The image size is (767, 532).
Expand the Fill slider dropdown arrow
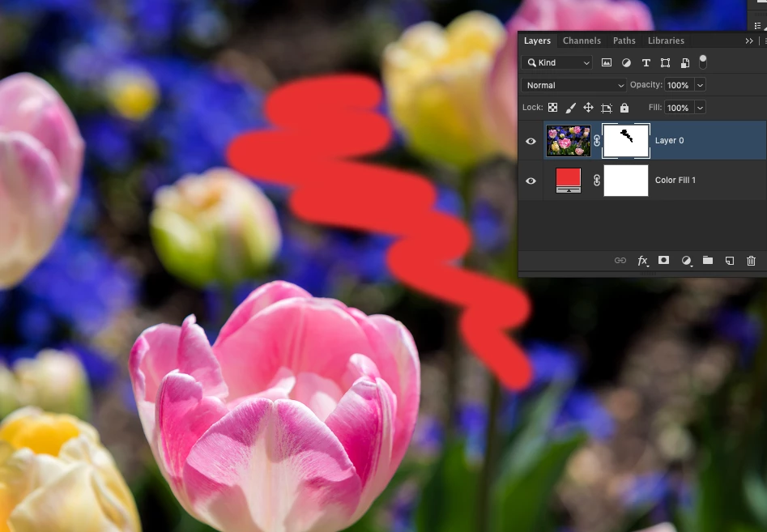click(x=700, y=108)
